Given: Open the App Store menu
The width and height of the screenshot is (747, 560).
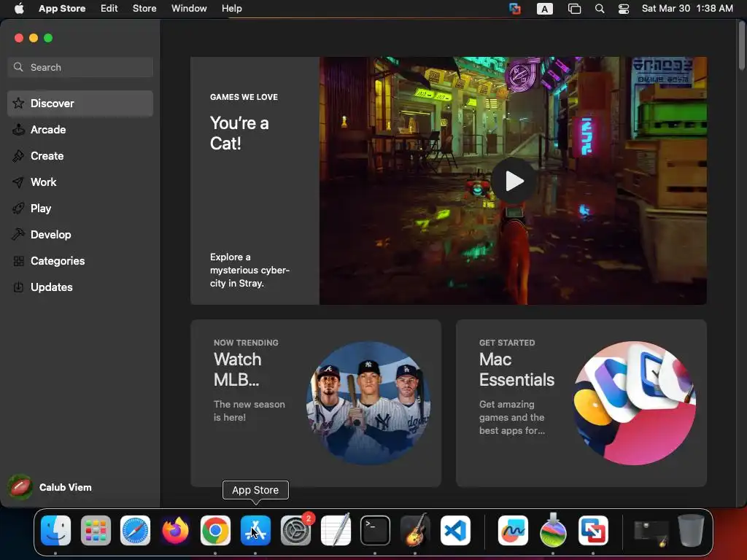Looking at the screenshot, I should (x=62, y=9).
